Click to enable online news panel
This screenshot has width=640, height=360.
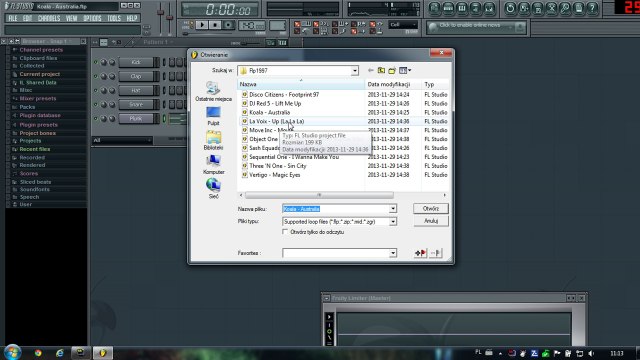476,27
